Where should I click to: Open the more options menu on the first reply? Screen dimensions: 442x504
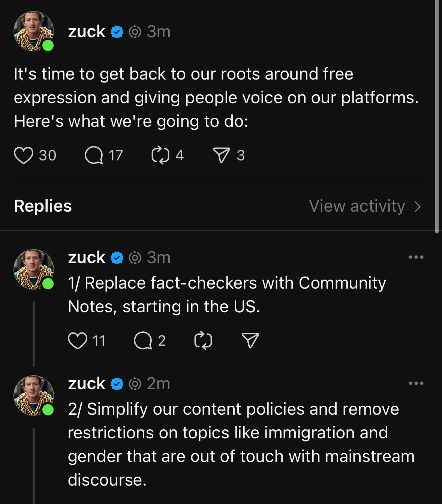[x=416, y=257]
